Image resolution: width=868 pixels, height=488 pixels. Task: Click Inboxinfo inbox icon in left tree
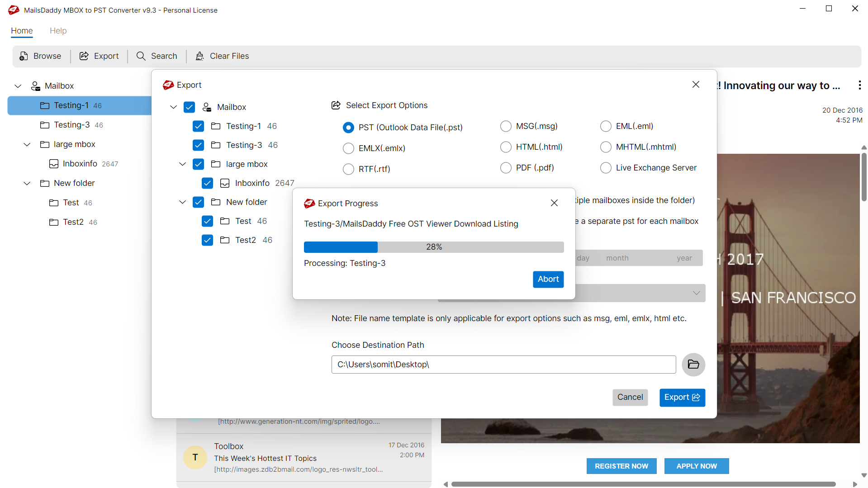(x=54, y=164)
